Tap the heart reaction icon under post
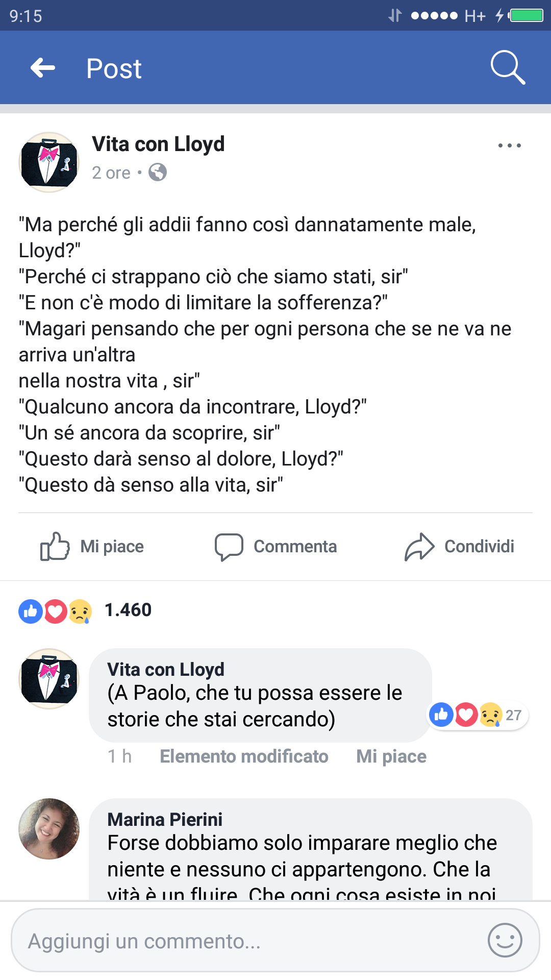551x980 pixels. click(56, 610)
